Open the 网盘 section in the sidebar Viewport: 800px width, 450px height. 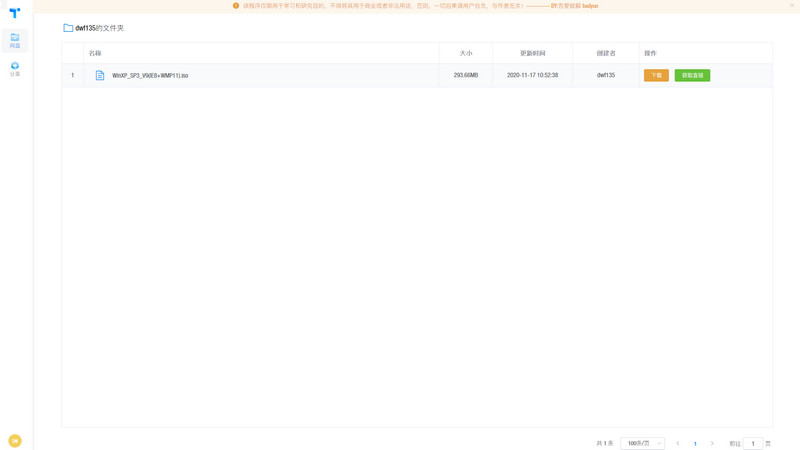(x=15, y=40)
